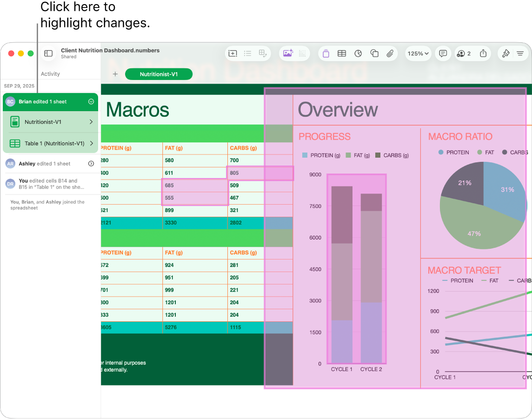Screen dimensions: 532x419
Task: Collapse the Brian edited 1 sheet entry
Action: [91, 101]
